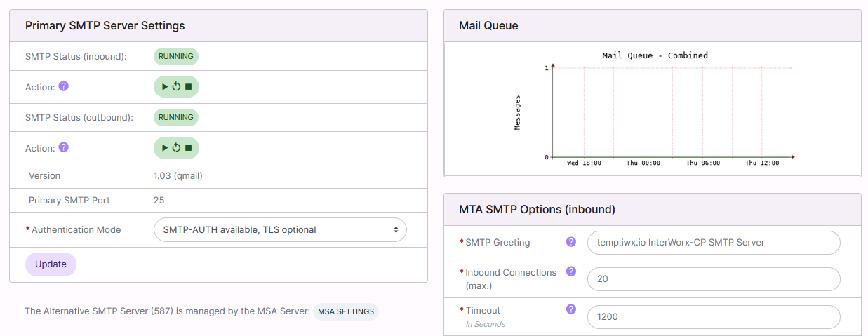
Task: Open the MSA SETTINGS link
Action: point(345,311)
